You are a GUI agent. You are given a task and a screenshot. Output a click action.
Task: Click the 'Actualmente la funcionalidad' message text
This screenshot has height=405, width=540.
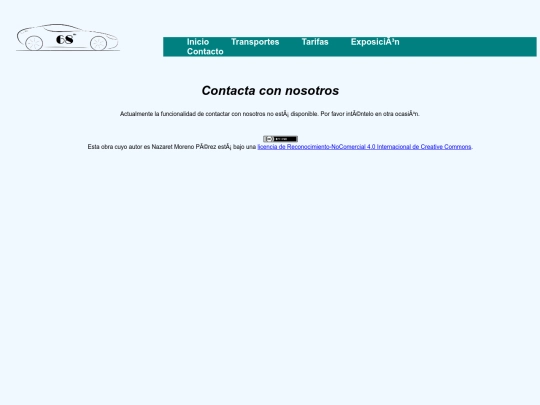[270, 114]
